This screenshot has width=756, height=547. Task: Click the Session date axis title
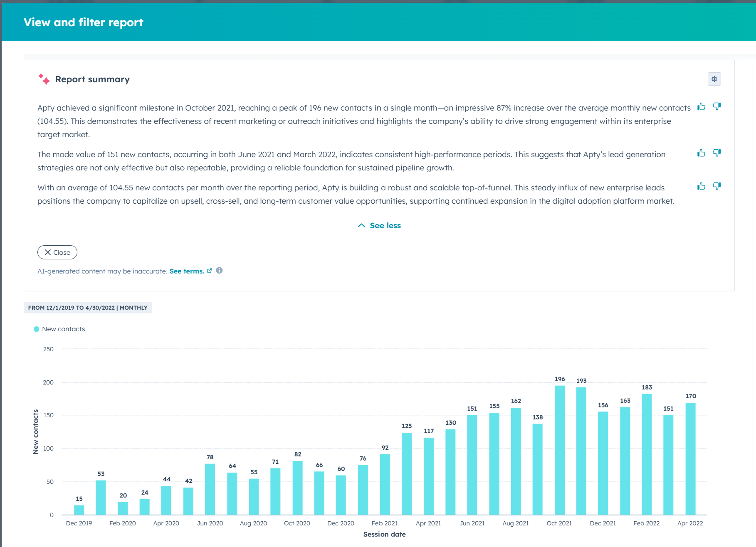tap(384, 534)
